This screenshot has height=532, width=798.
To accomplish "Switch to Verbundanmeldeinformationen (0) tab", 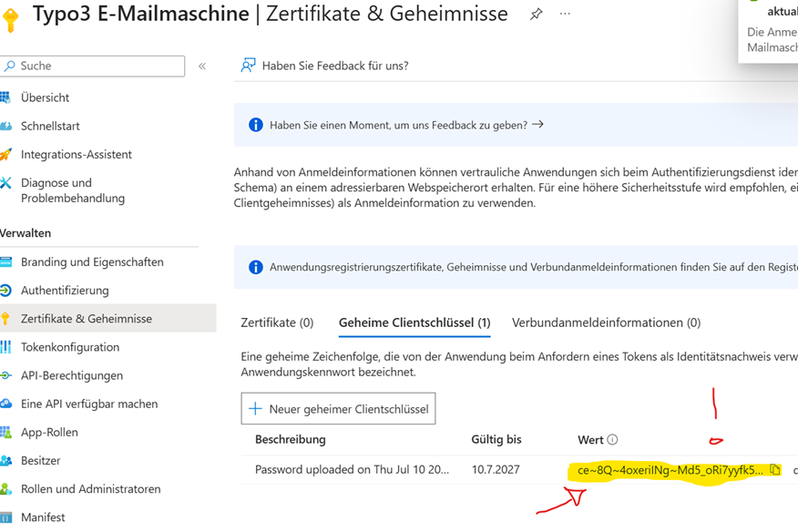I will [606, 322].
